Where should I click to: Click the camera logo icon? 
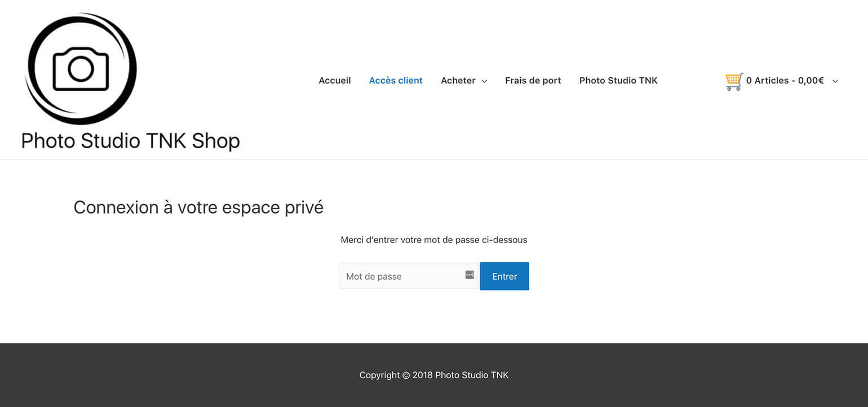coord(81,69)
